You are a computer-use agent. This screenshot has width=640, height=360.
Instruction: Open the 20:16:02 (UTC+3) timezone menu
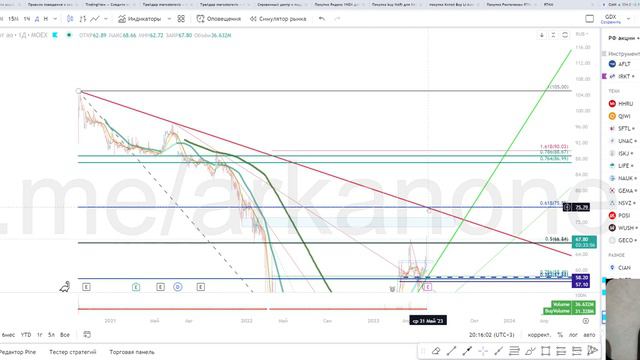pos(491,335)
